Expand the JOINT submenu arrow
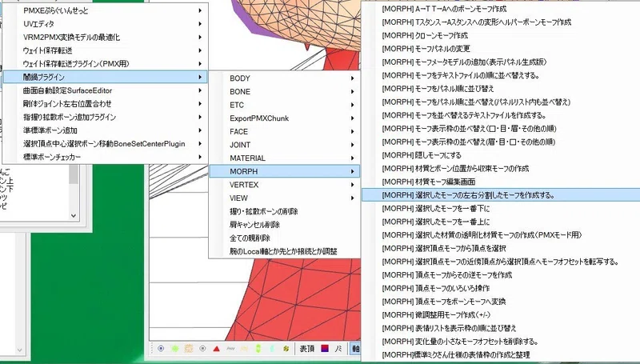The image size is (640, 364). click(352, 145)
